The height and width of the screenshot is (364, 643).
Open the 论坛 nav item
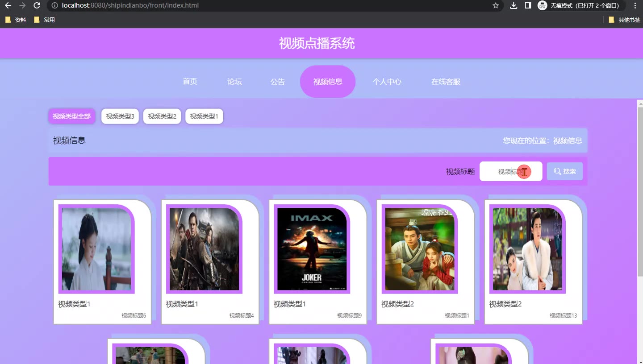point(234,82)
